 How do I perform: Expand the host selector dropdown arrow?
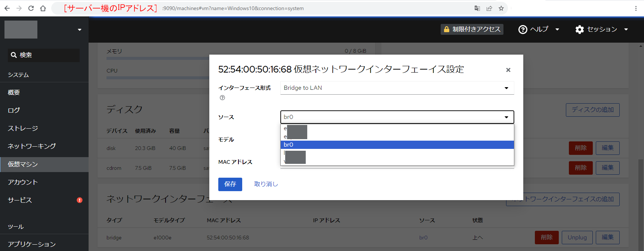point(79,30)
